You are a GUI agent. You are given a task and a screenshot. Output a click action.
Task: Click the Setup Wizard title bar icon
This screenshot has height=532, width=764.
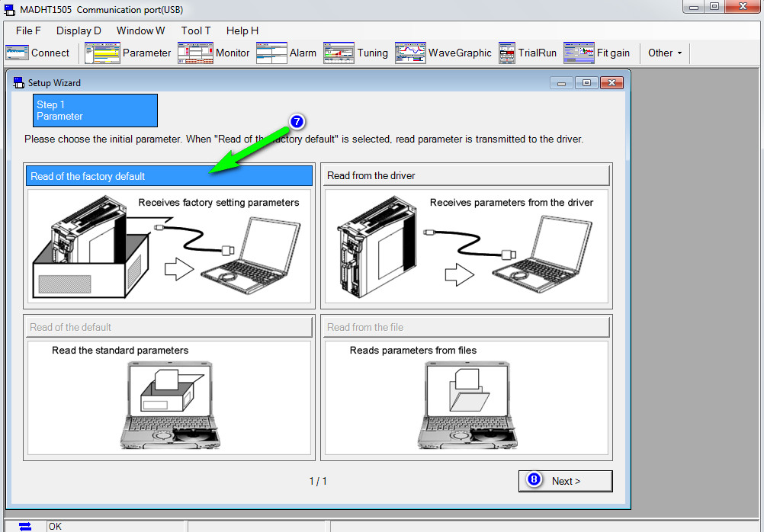18,83
